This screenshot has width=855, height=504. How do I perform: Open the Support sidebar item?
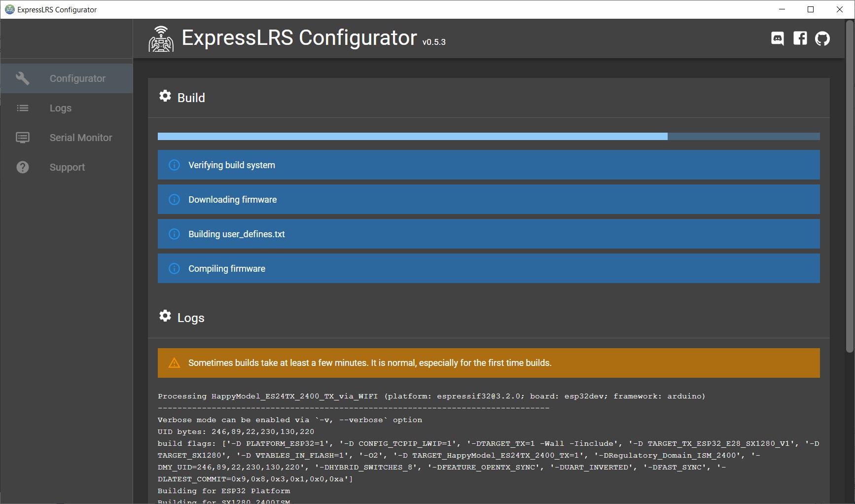pos(67,167)
